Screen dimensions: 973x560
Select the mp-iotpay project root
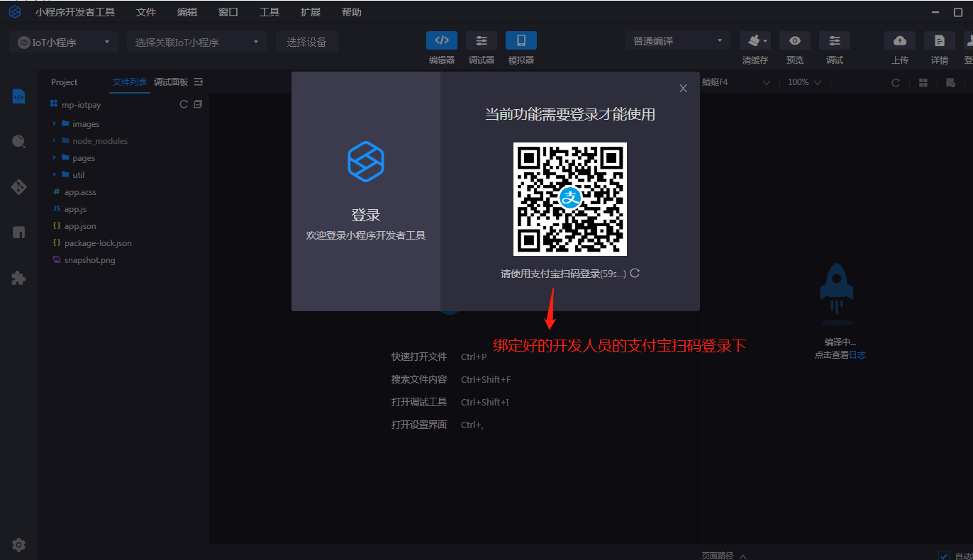click(82, 104)
